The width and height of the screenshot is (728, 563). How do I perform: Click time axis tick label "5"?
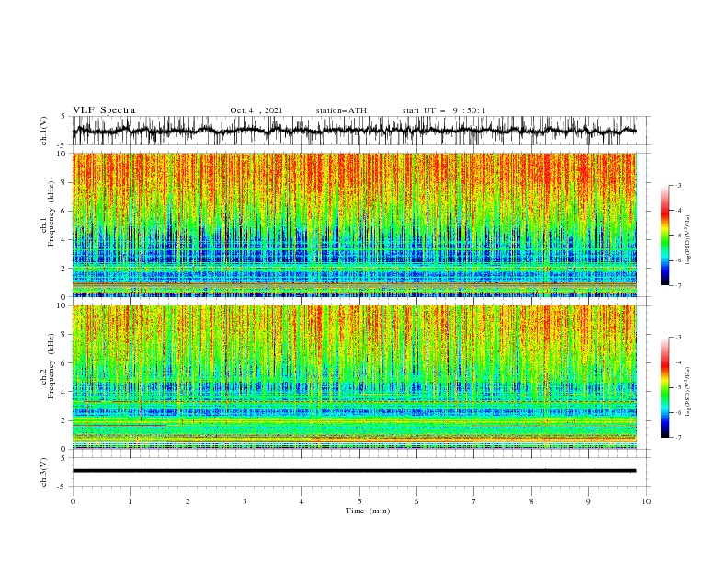click(359, 501)
